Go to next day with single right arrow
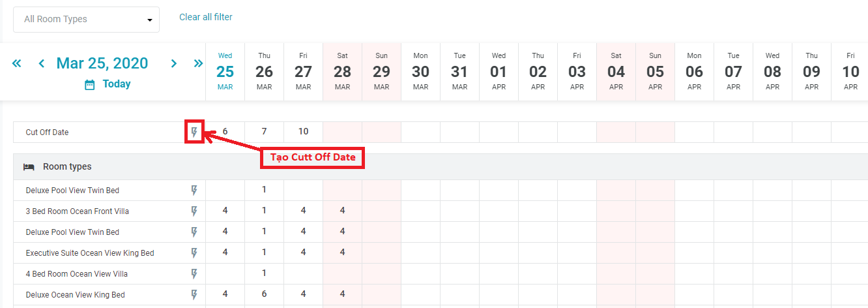 pos(174,63)
